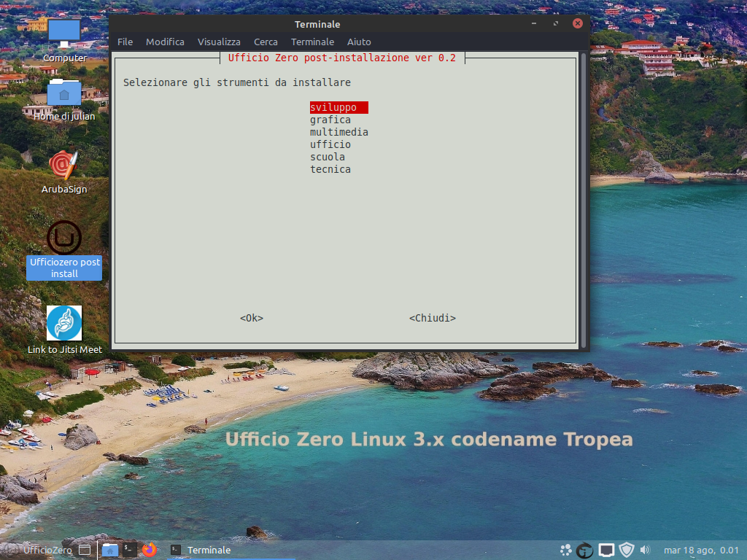Select the ufficio install option
The image size is (747, 560).
330,144
